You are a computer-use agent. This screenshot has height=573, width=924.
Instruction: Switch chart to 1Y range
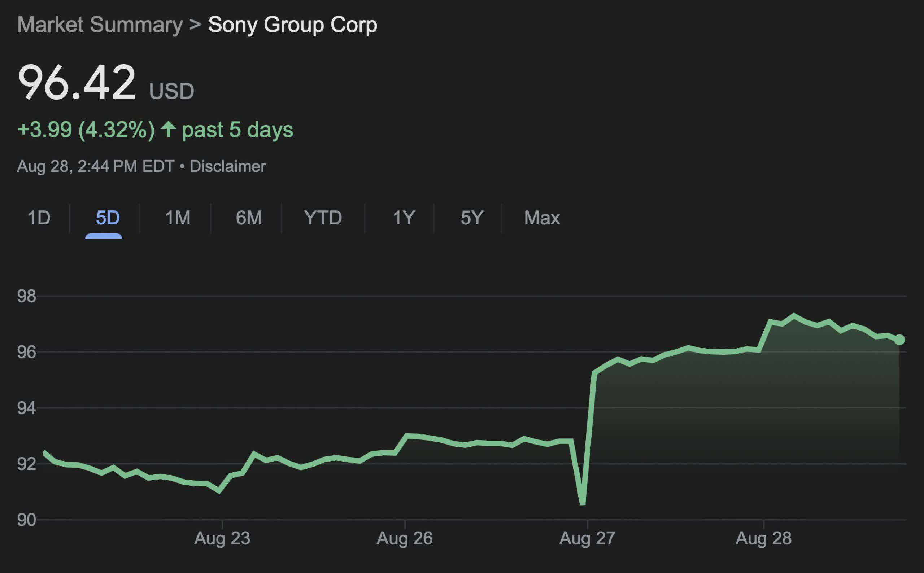[404, 218]
